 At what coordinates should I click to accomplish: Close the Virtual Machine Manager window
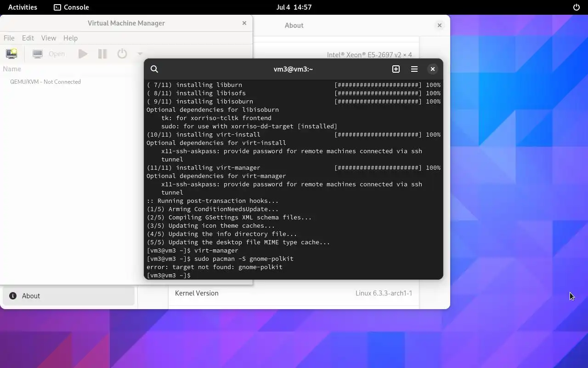click(244, 23)
